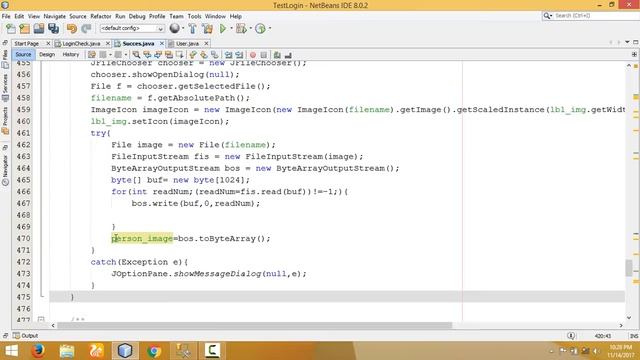This screenshot has width=640, height=360.
Task: Click the Last Edit icon in editor toolbar
Action: [92, 55]
